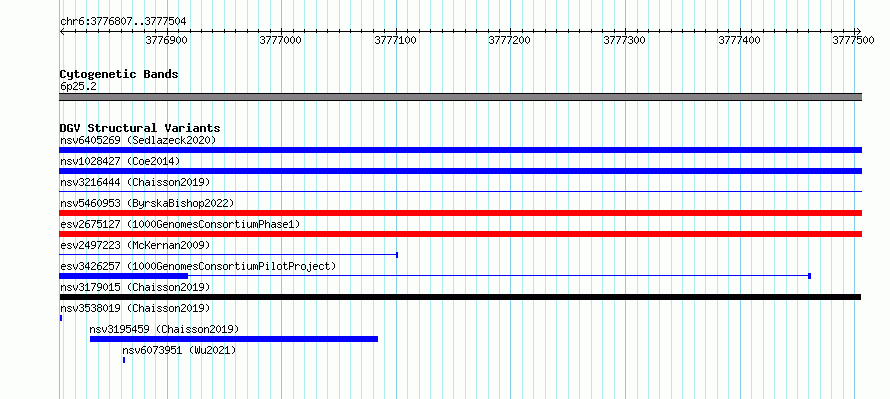The image size is (890, 399).
Task: Click nsv3195459 (Chaisson2019) variant label
Action: 164,329
